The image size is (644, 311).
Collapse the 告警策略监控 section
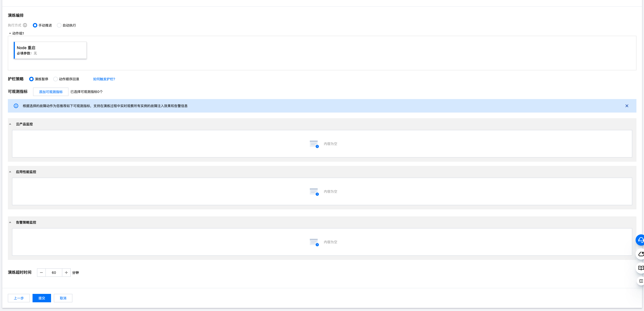coord(10,222)
